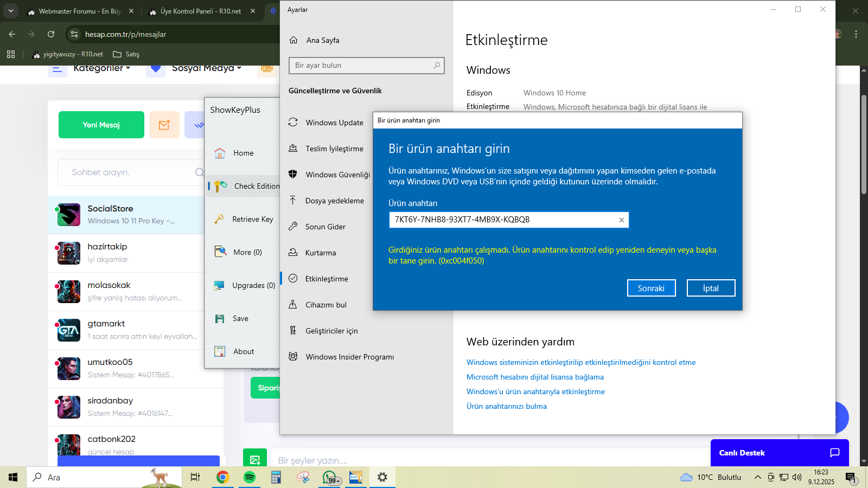
Task: Open link about checking Windows activation status
Action: [581, 363]
